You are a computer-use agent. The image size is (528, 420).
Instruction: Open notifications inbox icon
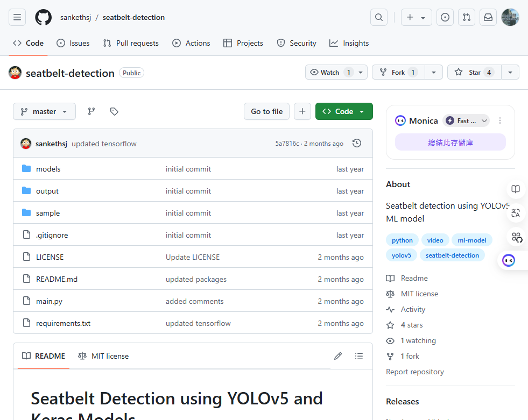pyautogui.click(x=488, y=17)
